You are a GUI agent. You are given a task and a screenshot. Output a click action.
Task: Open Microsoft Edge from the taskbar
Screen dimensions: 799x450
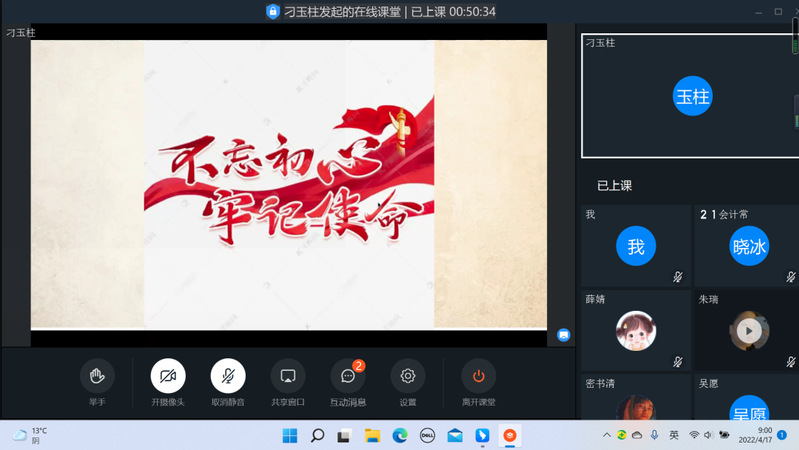pyautogui.click(x=400, y=435)
